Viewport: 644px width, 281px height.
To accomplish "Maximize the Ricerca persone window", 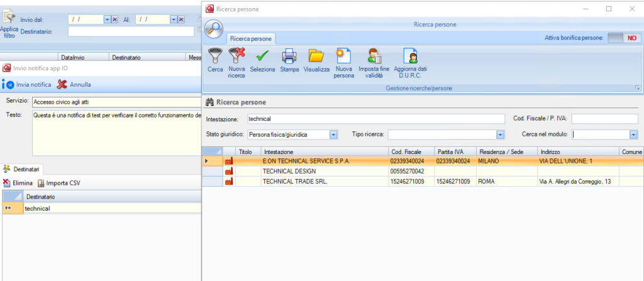I will click(x=609, y=9).
